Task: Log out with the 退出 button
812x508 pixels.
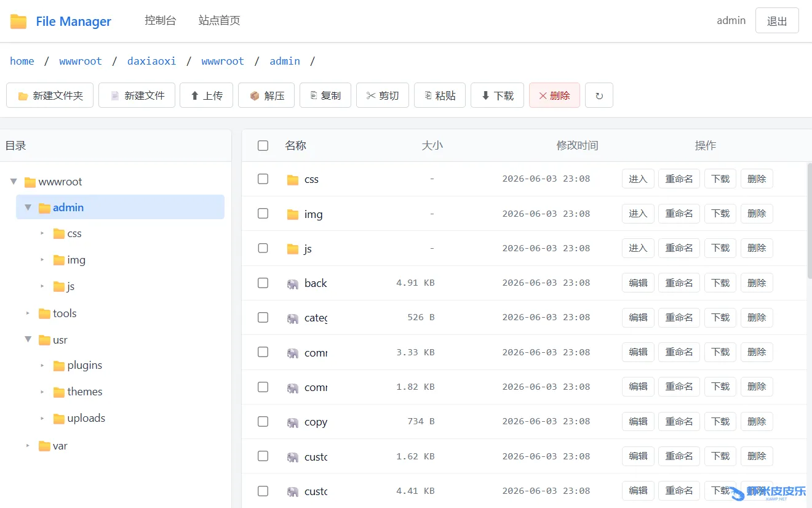Action: tap(777, 20)
